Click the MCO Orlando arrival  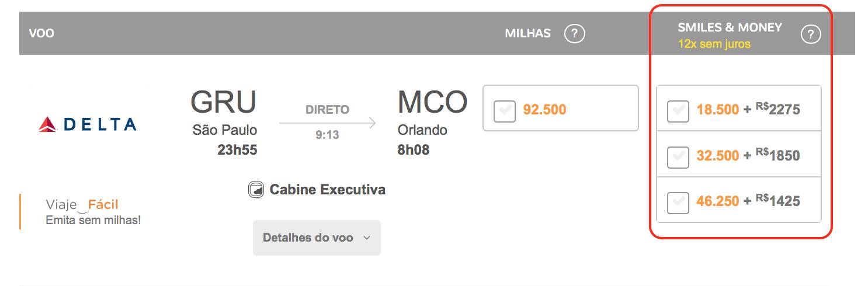tap(432, 123)
